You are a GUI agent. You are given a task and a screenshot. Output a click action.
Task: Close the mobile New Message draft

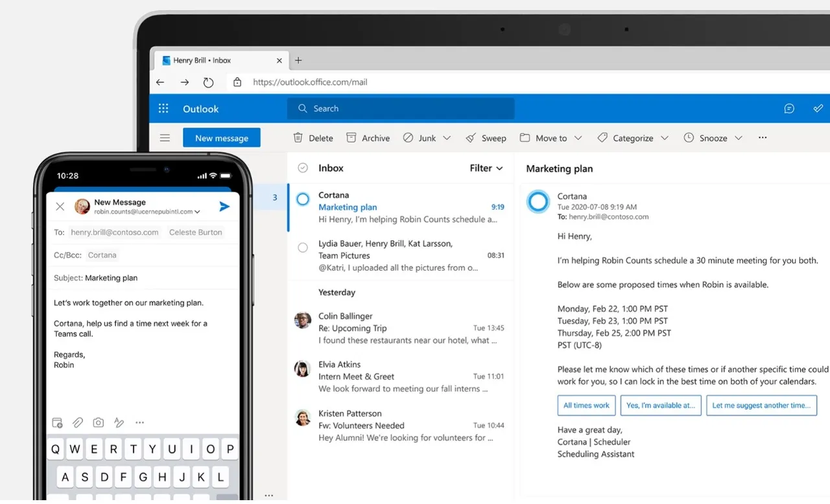pyautogui.click(x=60, y=207)
